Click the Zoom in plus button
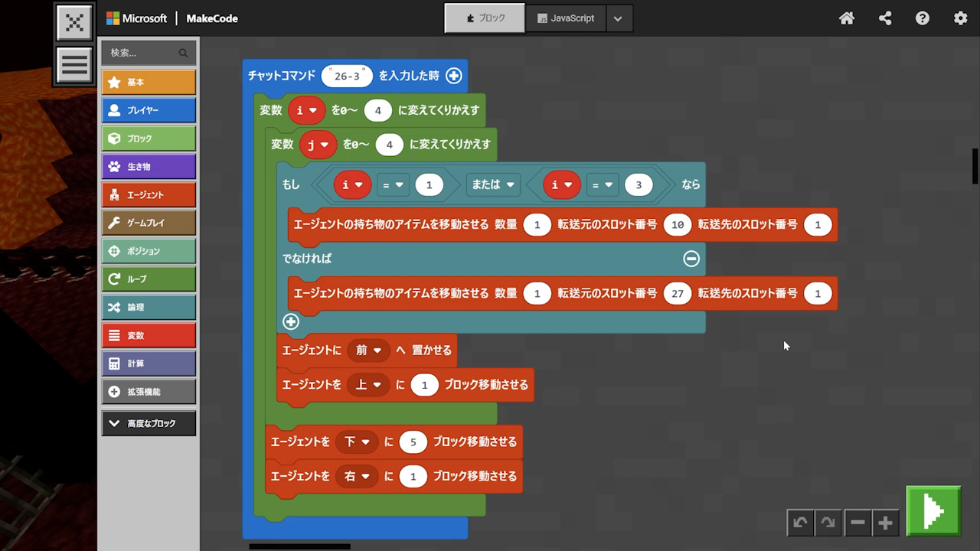This screenshot has width=980, height=551. (x=886, y=523)
